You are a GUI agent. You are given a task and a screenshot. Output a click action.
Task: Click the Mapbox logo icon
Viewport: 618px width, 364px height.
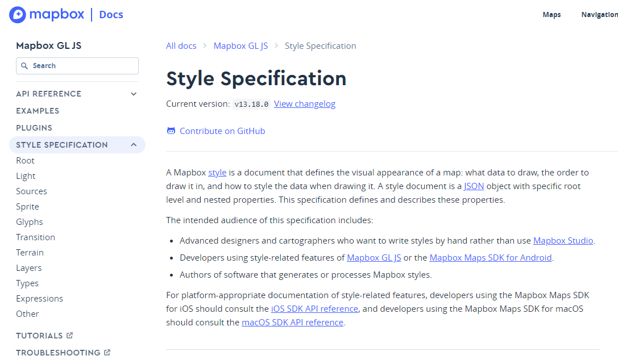18,15
